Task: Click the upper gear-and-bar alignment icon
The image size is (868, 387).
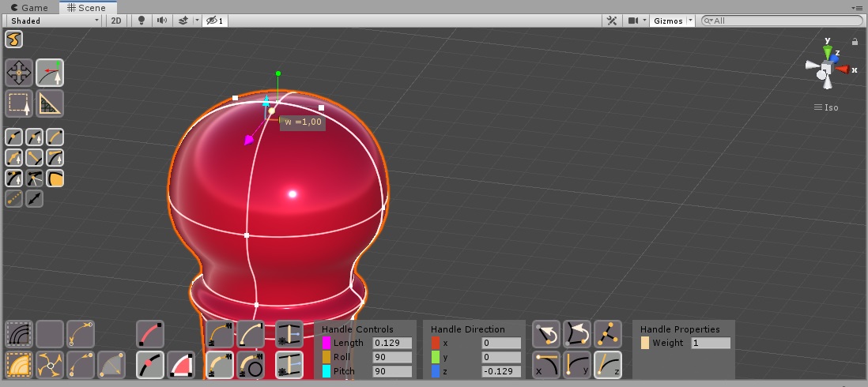Action: (x=289, y=334)
